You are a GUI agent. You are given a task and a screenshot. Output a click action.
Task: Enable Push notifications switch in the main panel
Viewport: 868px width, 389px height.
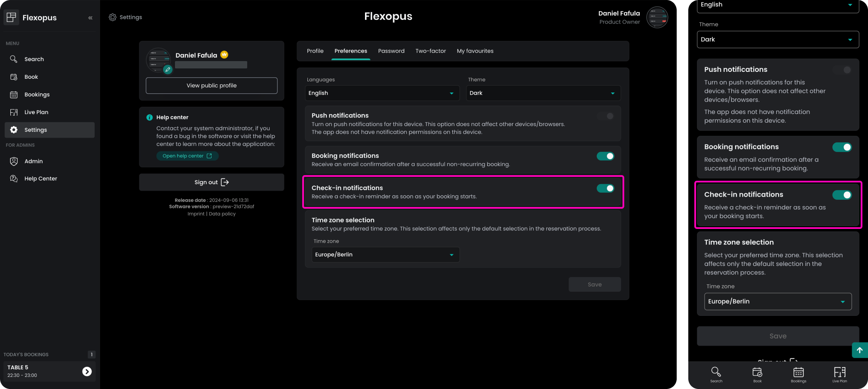pos(605,116)
